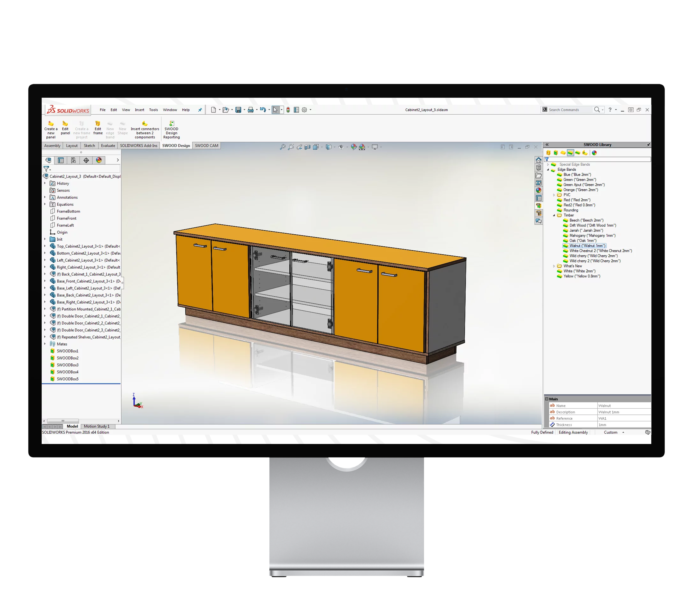The image size is (693, 616).
Task: Open the Motion Study 1 tab
Action: 97,426
